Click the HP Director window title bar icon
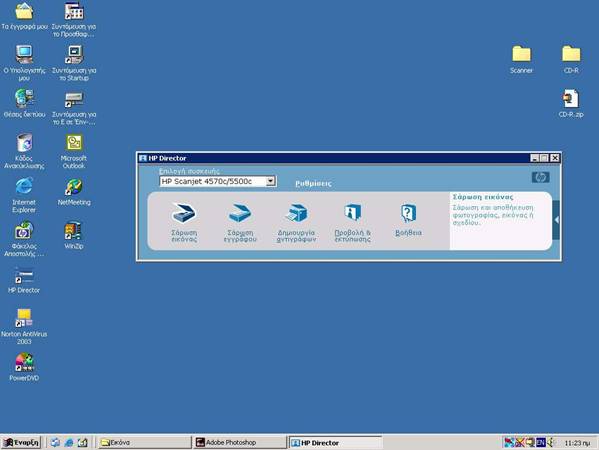Image resolution: width=599 pixels, height=450 pixels. click(x=143, y=158)
